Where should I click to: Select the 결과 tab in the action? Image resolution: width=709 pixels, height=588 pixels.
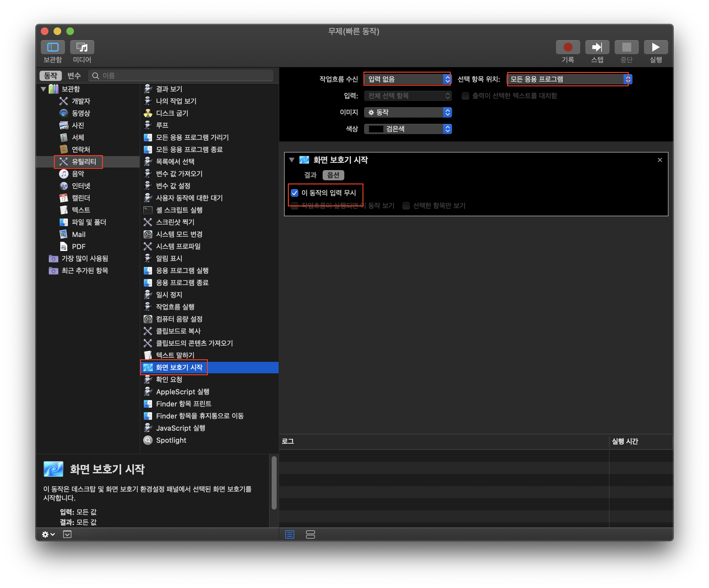pos(310,175)
